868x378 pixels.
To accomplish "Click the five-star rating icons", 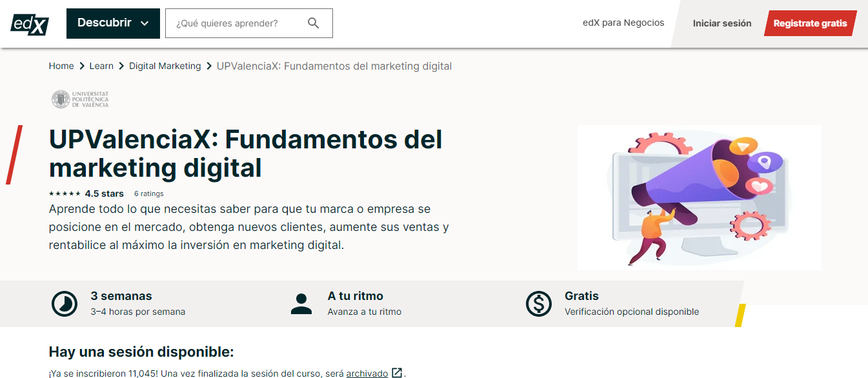I will pos(65,194).
